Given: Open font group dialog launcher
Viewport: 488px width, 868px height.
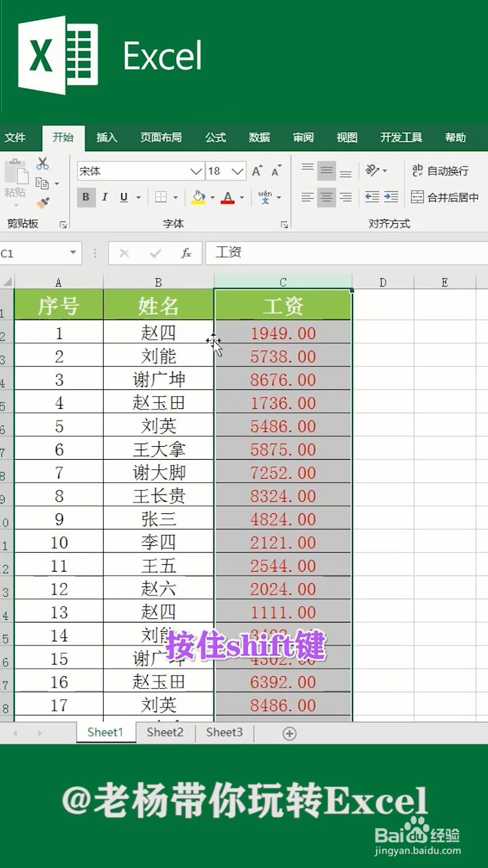Looking at the screenshot, I should pyautogui.click(x=284, y=224).
